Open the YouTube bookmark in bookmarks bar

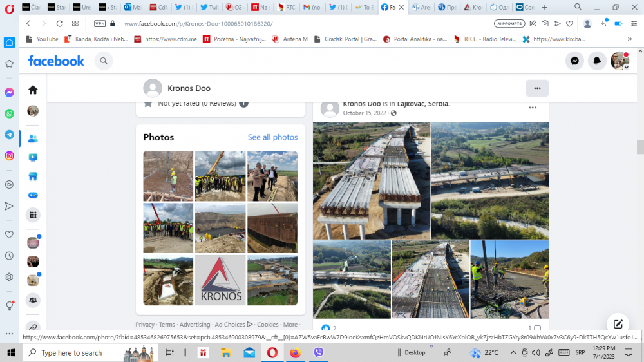point(42,39)
